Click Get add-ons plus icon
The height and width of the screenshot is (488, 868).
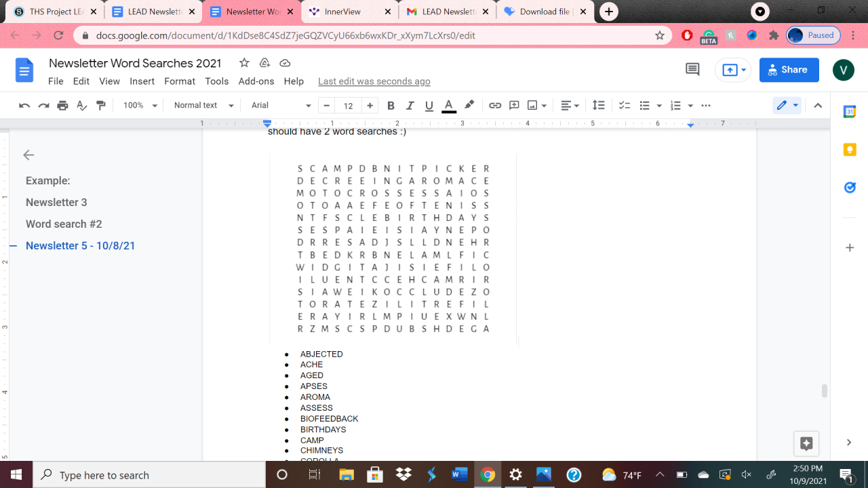[850, 248]
